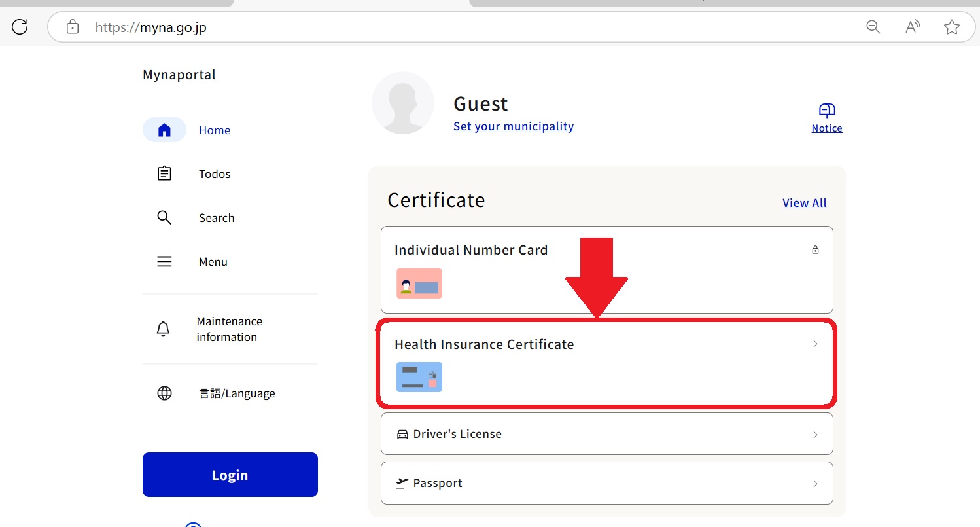The height and width of the screenshot is (527, 980).
Task: Click the zoom magnifier icon in address bar
Action: point(873,27)
